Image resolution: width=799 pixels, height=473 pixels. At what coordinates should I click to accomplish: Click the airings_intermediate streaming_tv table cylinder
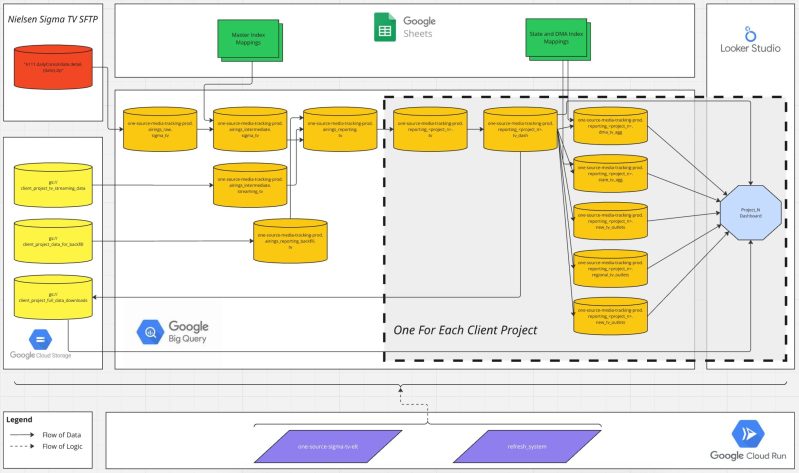[249, 184]
